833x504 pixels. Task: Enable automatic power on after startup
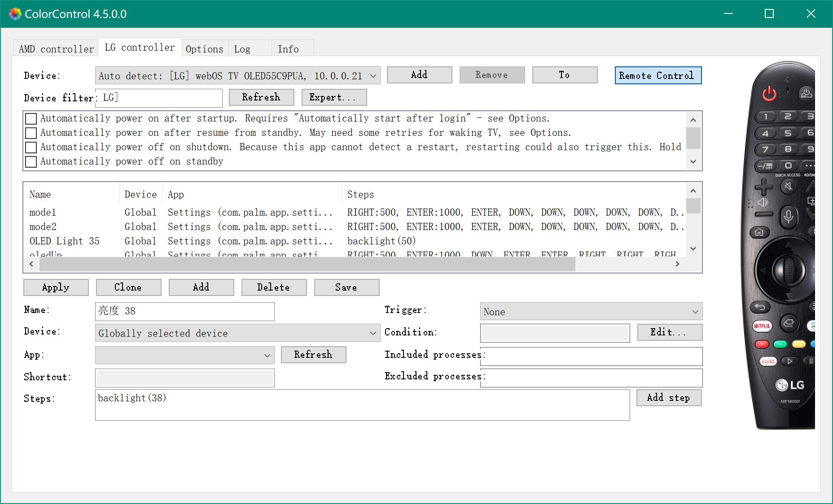tap(31, 119)
